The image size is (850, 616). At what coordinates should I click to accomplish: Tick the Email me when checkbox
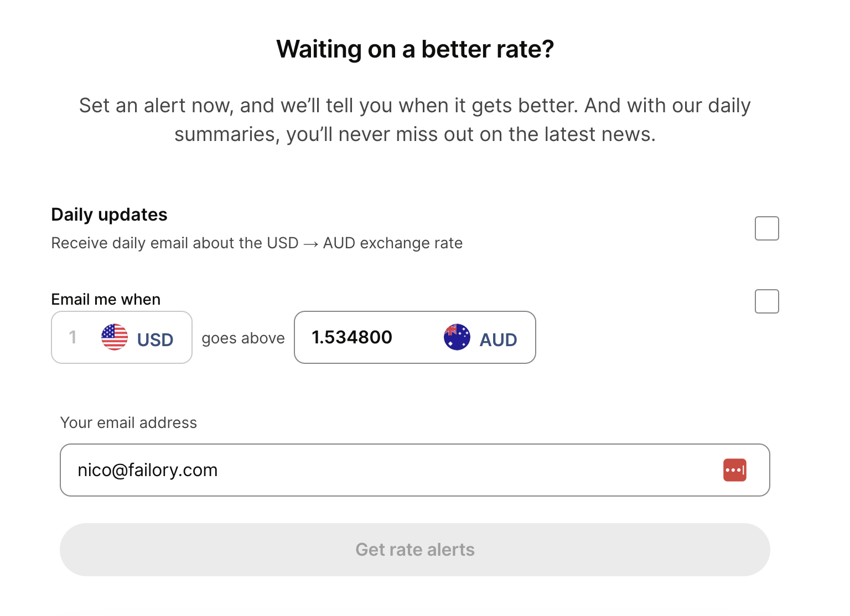point(767,301)
